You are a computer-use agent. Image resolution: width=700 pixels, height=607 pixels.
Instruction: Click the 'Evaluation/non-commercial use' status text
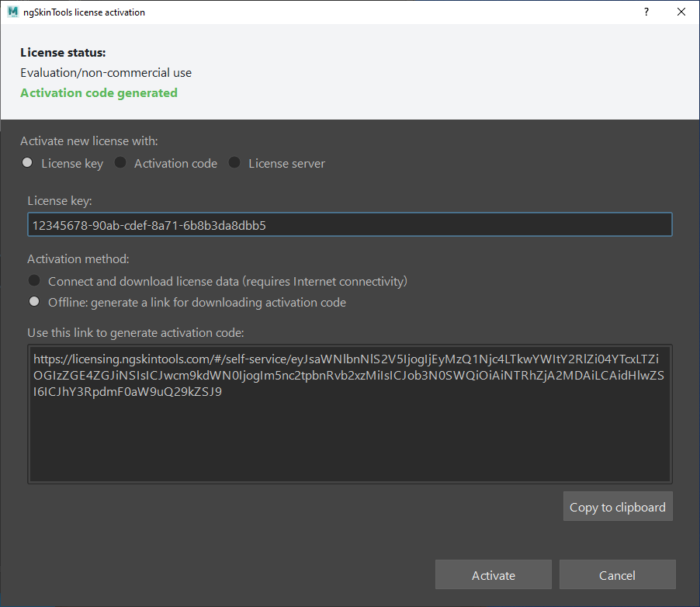(106, 73)
